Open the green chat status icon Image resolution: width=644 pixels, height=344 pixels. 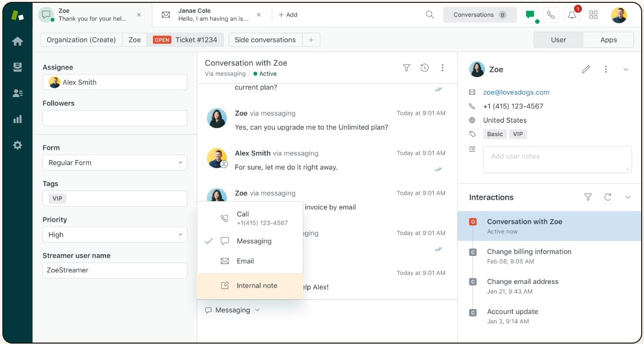click(x=530, y=15)
